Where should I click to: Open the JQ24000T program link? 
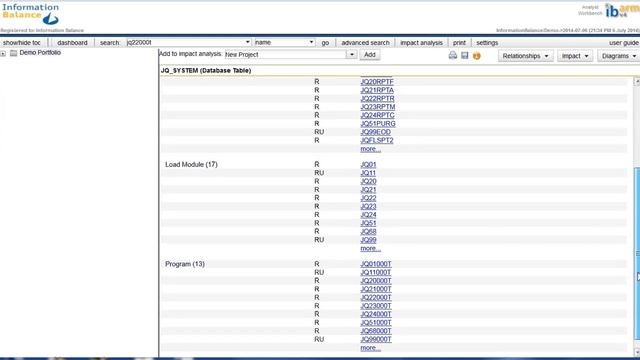pyautogui.click(x=376, y=314)
